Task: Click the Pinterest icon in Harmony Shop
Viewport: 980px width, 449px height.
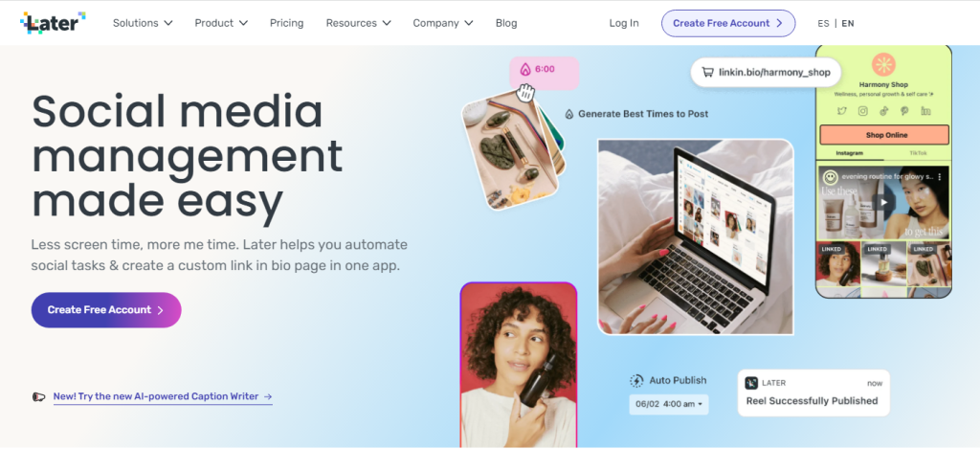Action: click(x=904, y=111)
